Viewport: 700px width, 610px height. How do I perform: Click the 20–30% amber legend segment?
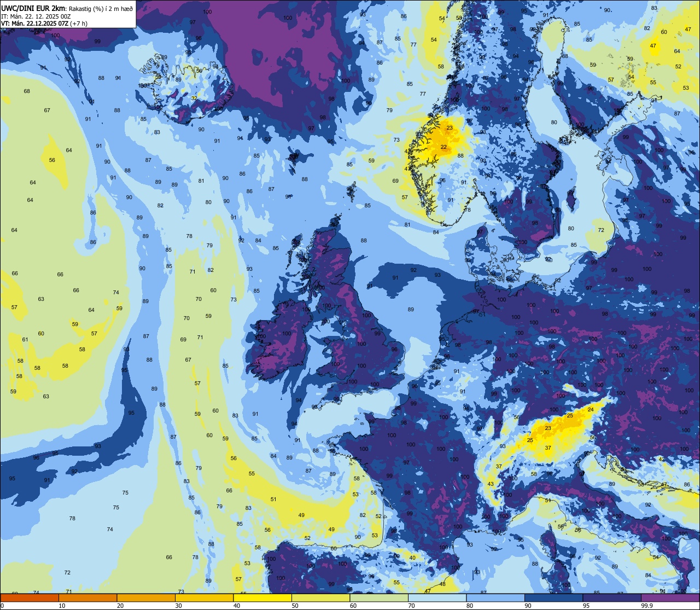coord(146,597)
